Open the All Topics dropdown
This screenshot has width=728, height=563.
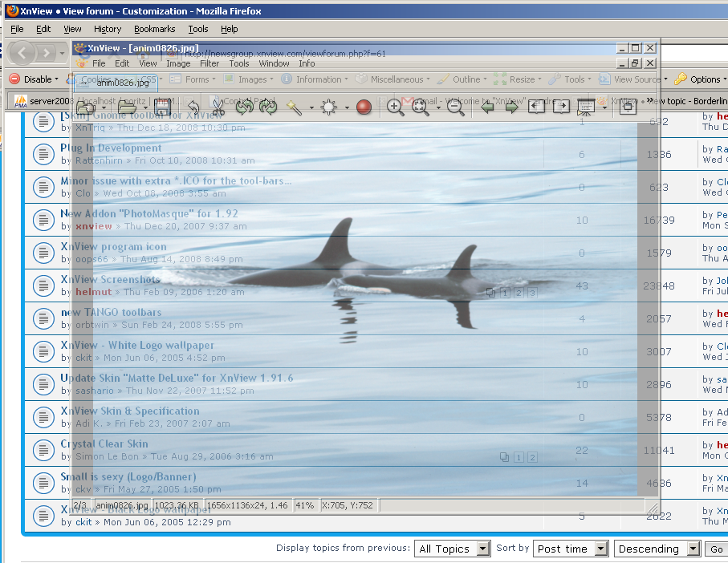[x=452, y=549]
